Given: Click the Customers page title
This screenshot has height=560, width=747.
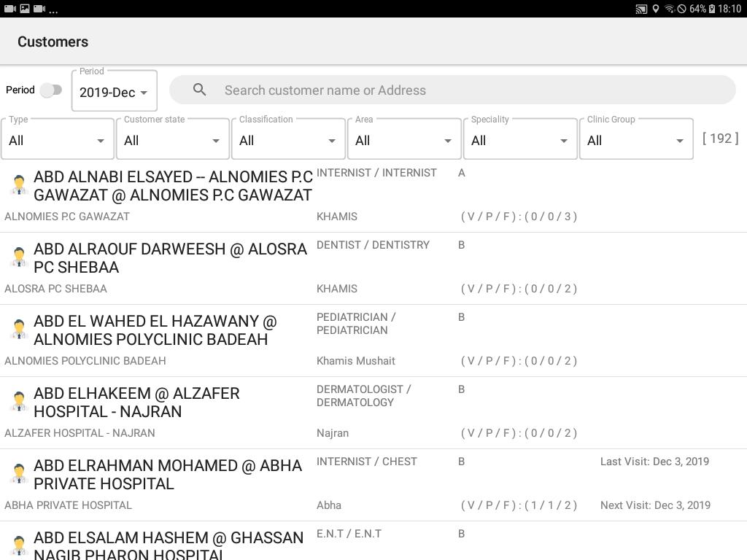Looking at the screenshot, I should [53, 42].
